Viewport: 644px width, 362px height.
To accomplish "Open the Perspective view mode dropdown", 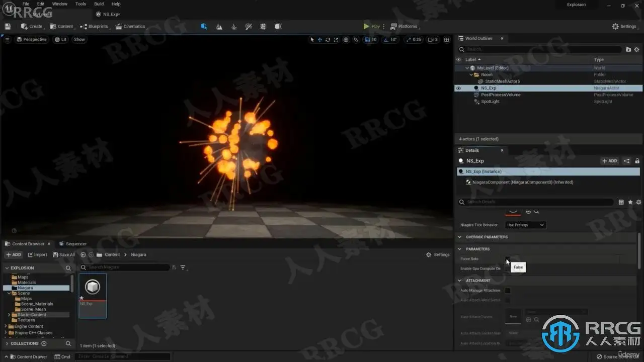I will pos(31,40).
